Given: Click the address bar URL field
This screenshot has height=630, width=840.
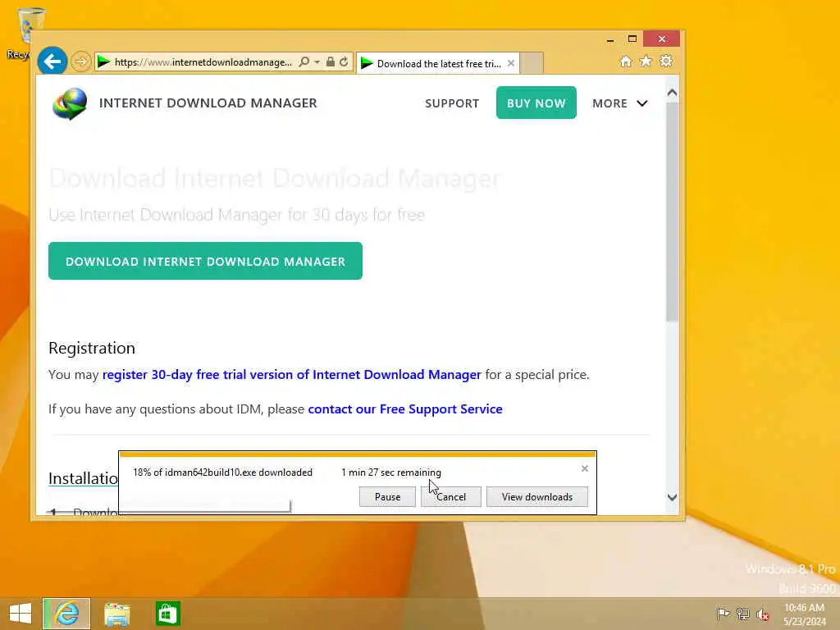Looking at the screenshot, I should point(203,62).
